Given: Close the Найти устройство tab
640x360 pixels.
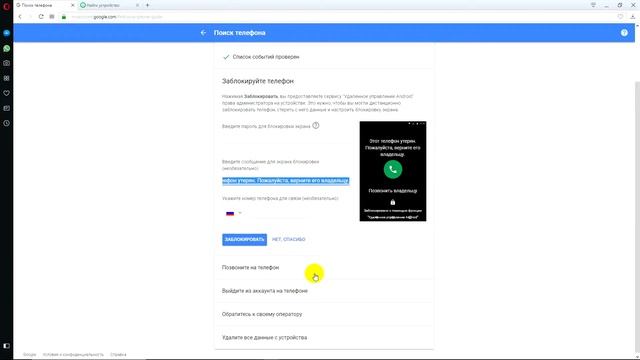Looking at the screenshot, I should point(137,5).
